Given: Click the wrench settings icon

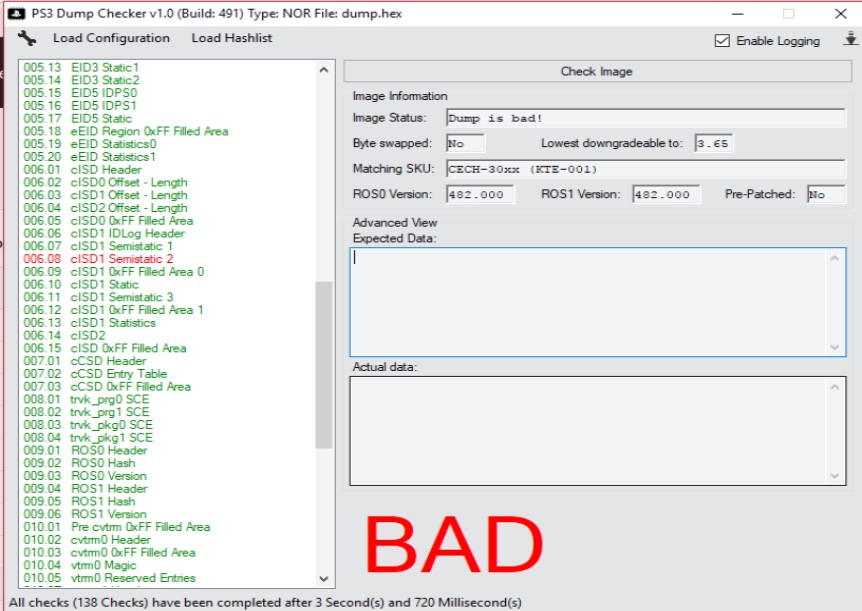Looking at the screenshot, I should coord(26,38).
